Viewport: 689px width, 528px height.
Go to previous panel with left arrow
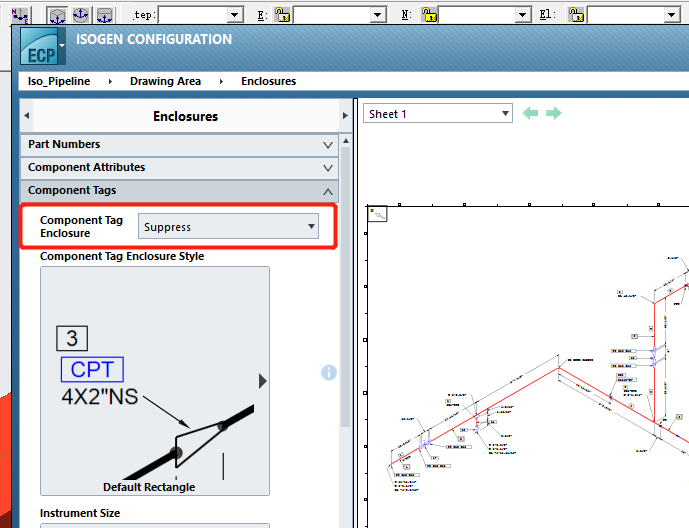coord(27,116)
